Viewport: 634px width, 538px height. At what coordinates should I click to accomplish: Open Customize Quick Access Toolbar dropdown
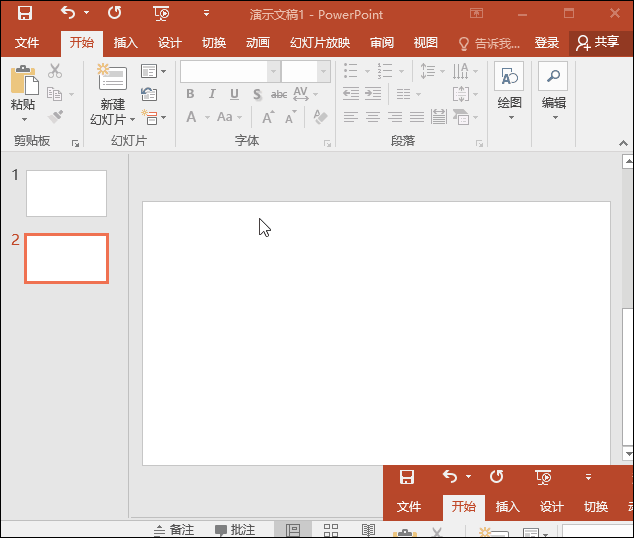pyautogui.click(x=206, y=14)
